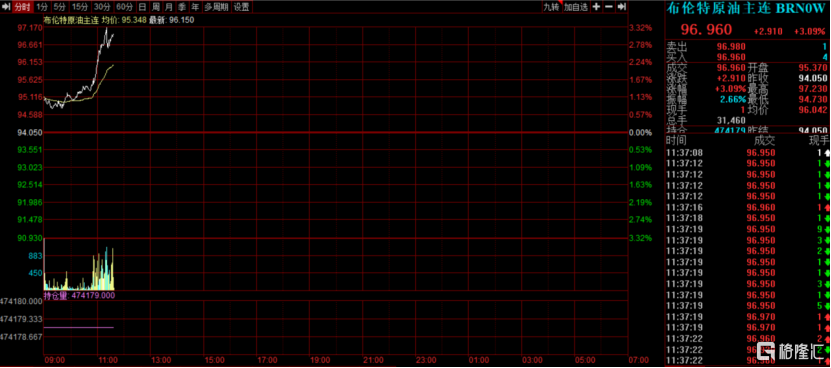This screenshot has width=831, height=368.
Task: Add symbol via 加自选 button
Action: click(576, 7)
